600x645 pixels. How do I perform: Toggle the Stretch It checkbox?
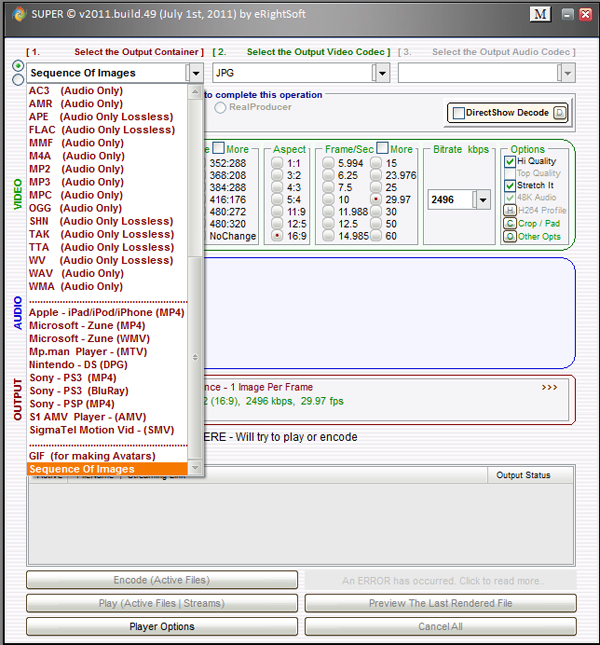coord(510,186)
